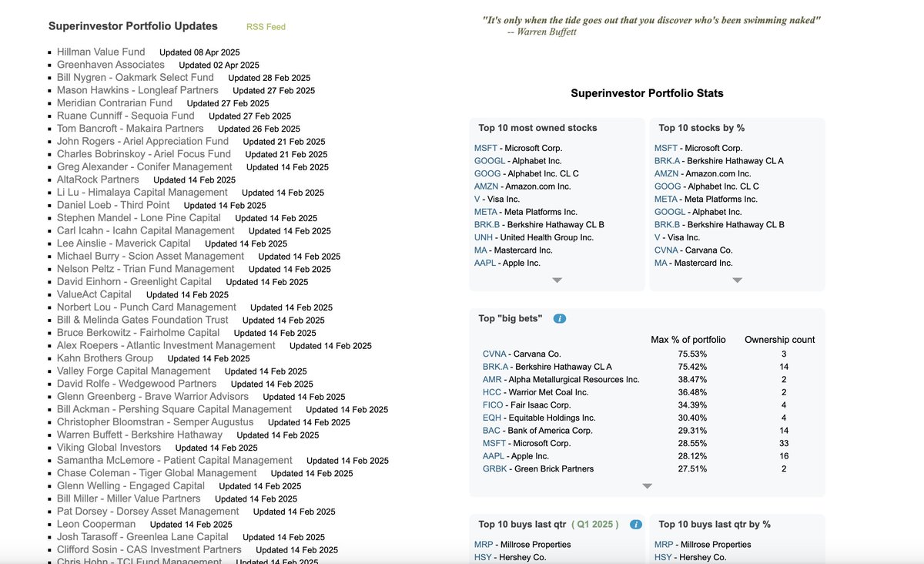Click the info icon beside Q1 2025
Screen dimensions: 924x564
(x=635, y=524)
